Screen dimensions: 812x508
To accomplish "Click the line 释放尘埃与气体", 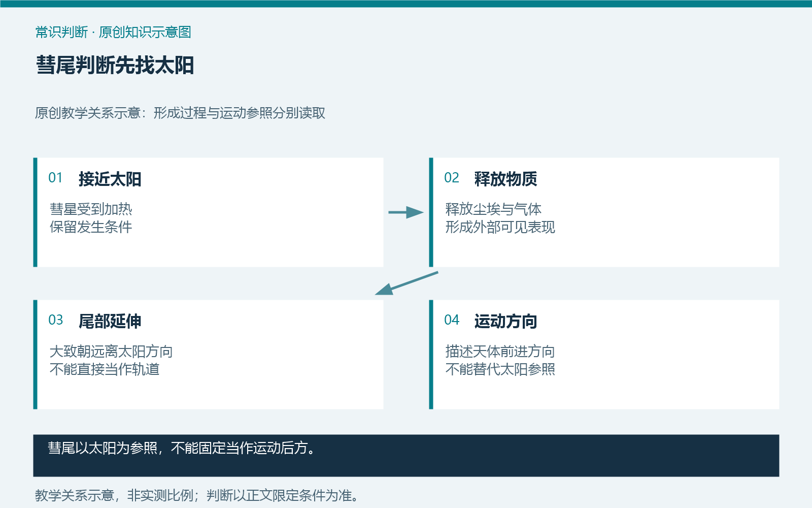I will point(493,209).
